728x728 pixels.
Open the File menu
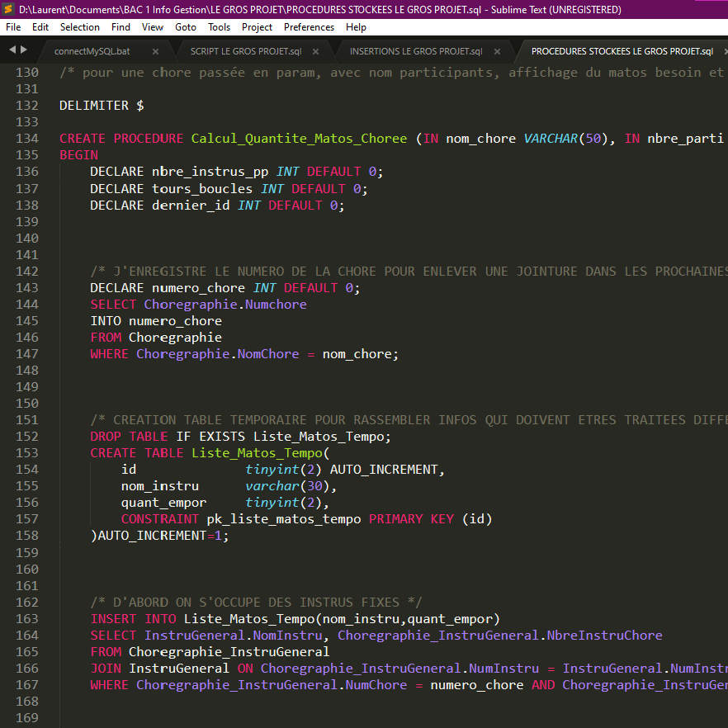click(x=13, y=27)
